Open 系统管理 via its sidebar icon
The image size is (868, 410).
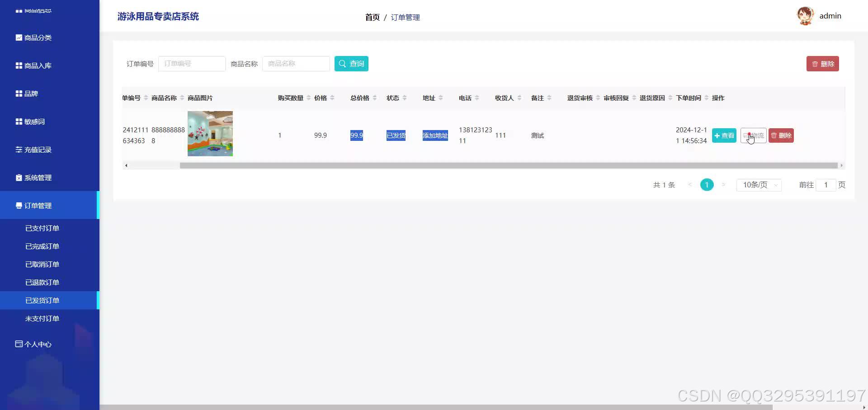coord(19,177)
